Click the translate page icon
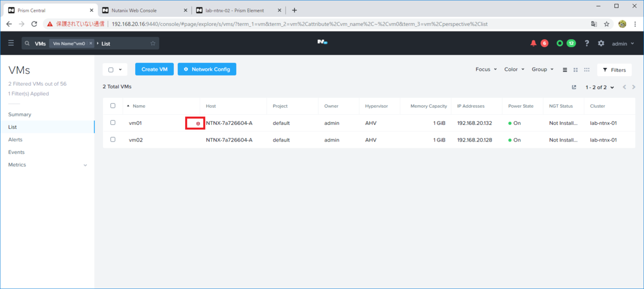 point(594,24)
